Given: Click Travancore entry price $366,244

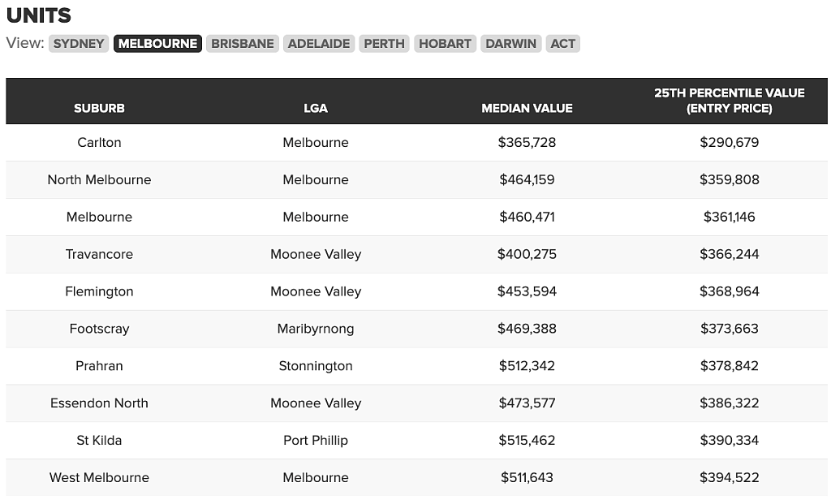Looking at the screenshot, I should 730,254.
